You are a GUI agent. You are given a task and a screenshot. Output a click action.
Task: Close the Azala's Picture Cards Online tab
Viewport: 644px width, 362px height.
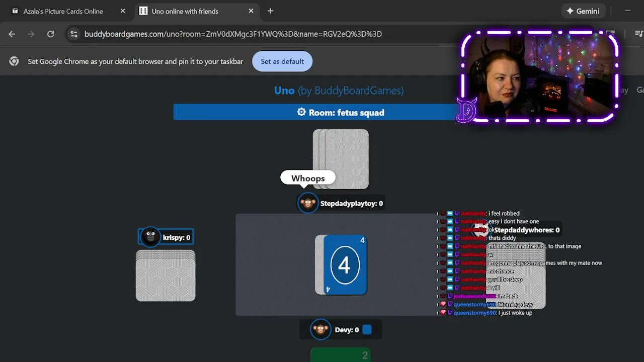(x=123, y=11)
